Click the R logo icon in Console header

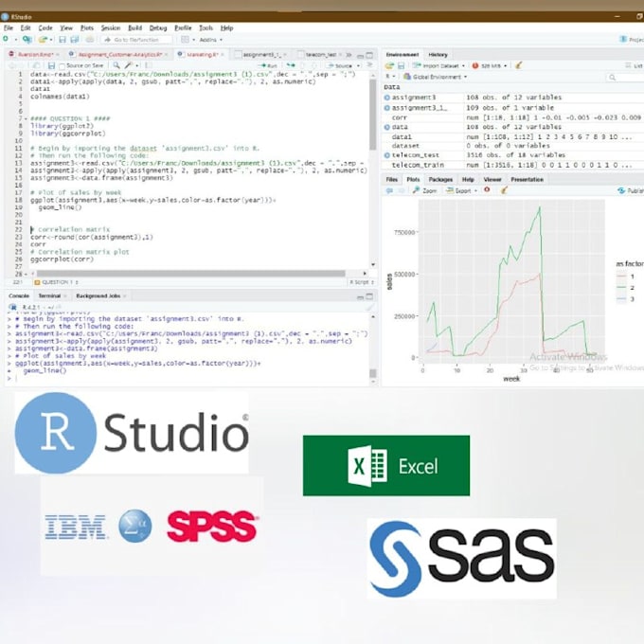point(12,307)
